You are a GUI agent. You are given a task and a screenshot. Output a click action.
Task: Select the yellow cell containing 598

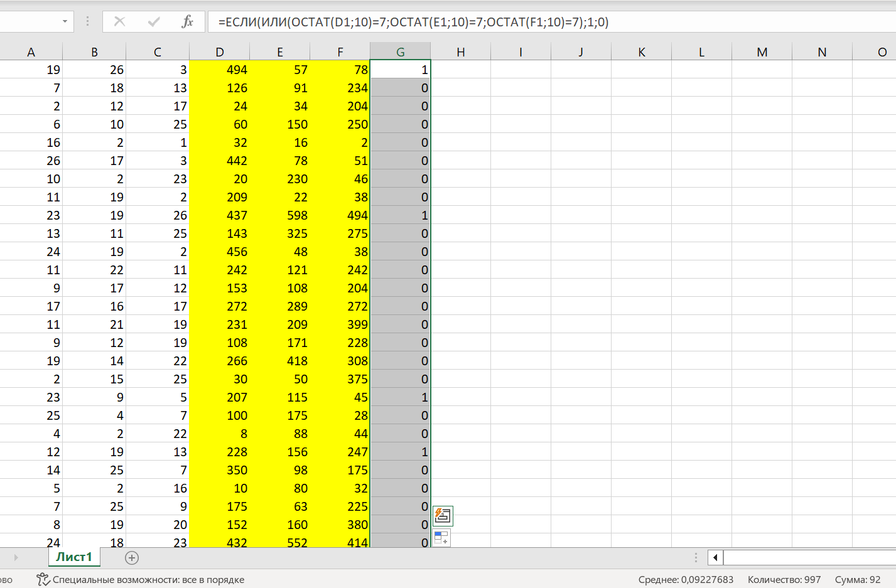point(280,215)
